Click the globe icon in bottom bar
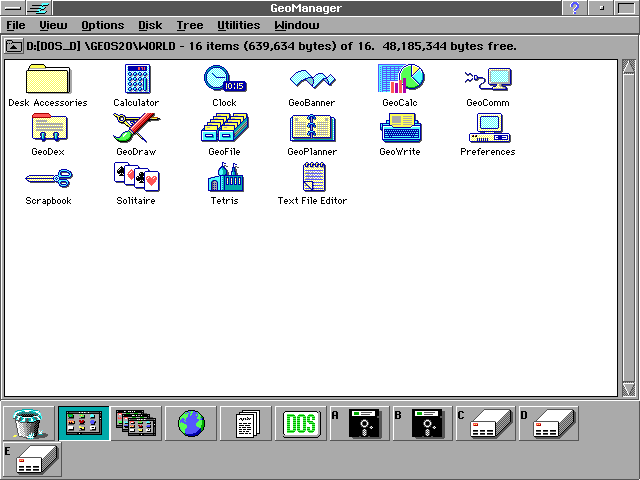Viewport: 640px width, 480px height. coord(191,423)
